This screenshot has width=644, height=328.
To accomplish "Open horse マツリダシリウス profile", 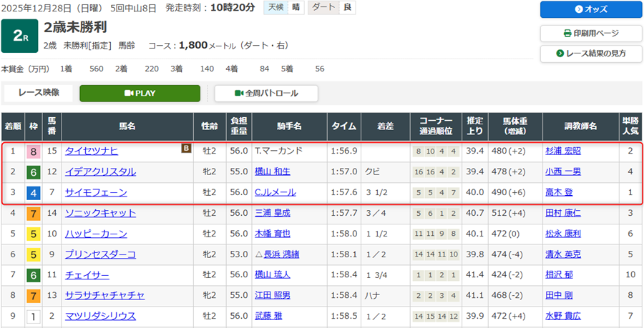I will tap(100, 316).
